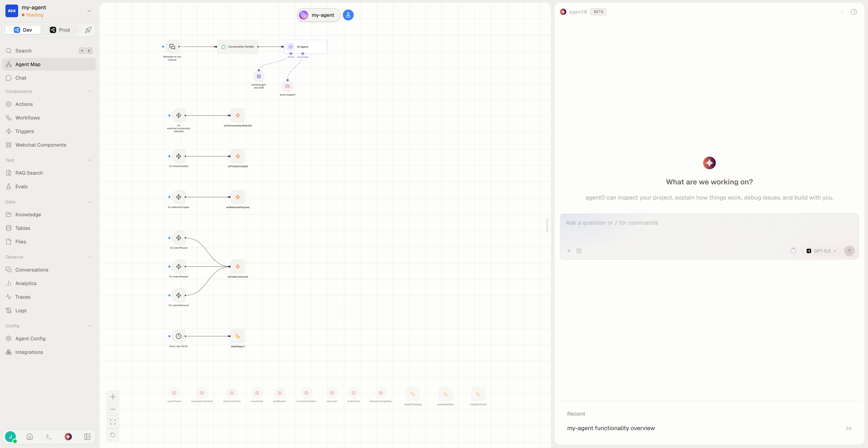Image resolution: width=868 pixels, height=448 pixels.
Task: Open Agent Map in sidebar
Action: (x=49, y=64)
